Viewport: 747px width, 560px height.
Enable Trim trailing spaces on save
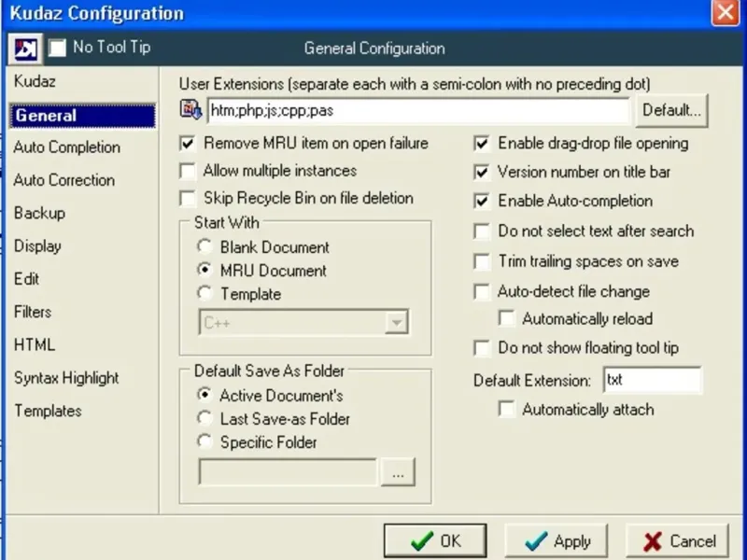click(x=482, y=261)
